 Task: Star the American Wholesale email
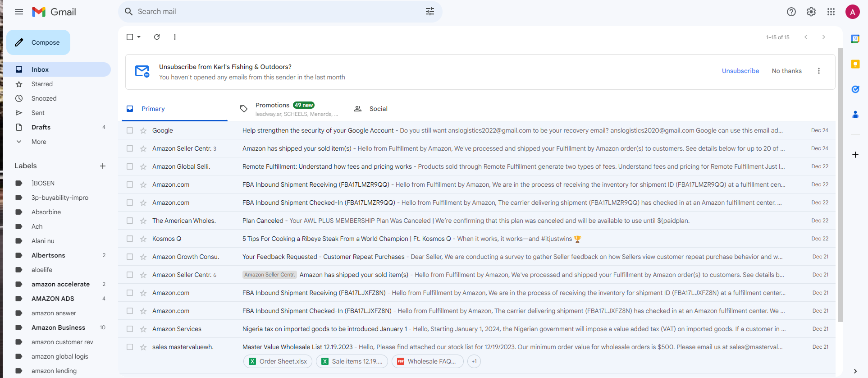coord(143,221)
